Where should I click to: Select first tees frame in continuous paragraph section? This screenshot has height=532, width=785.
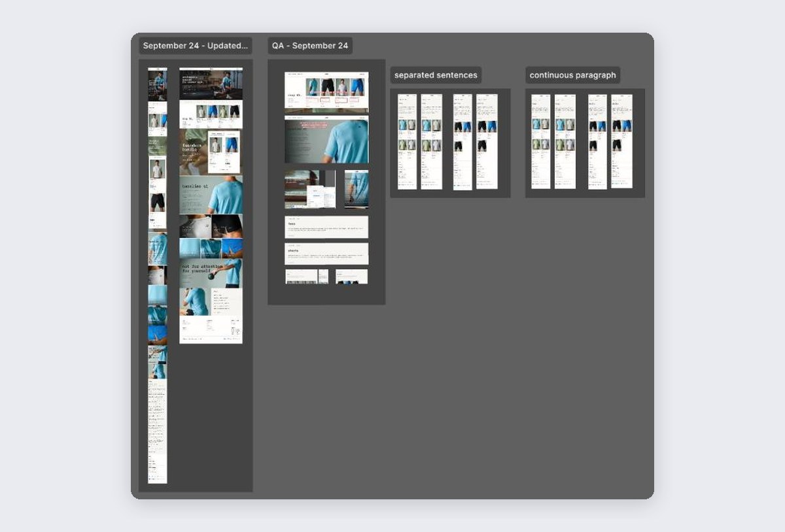(541, 142)
